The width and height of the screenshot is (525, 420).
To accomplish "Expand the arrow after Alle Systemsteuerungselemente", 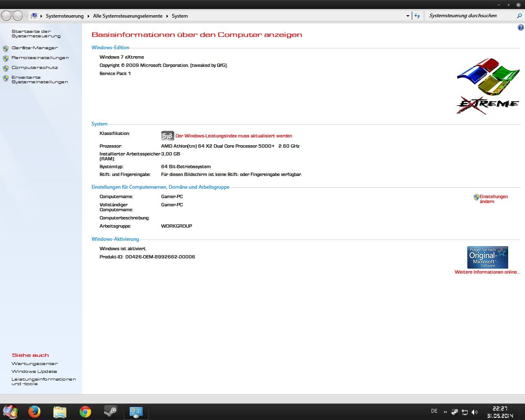I will point(167,16).
